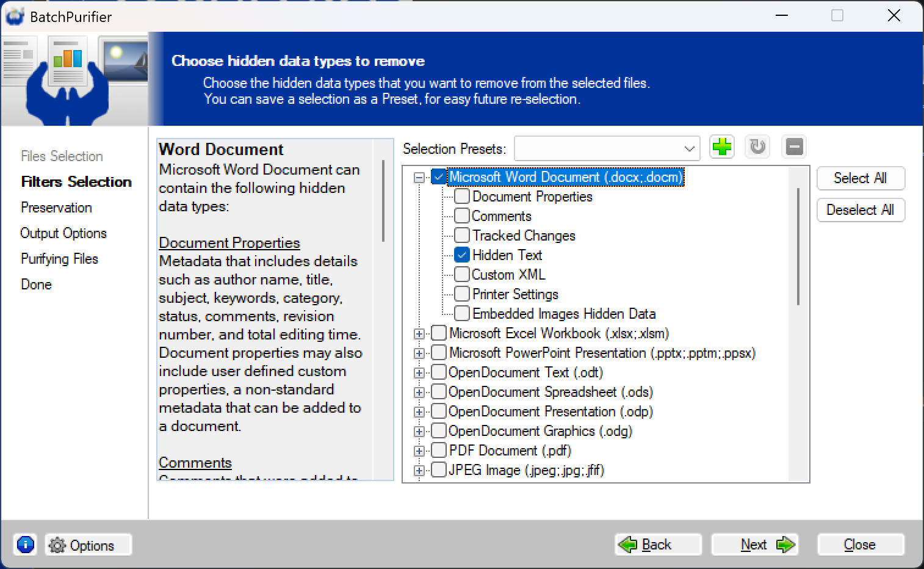This screenshot has height=569, width=924.
Task: Check the Microsoft PowerPoint Presentation checkbox
Action: tap(439, 353)
